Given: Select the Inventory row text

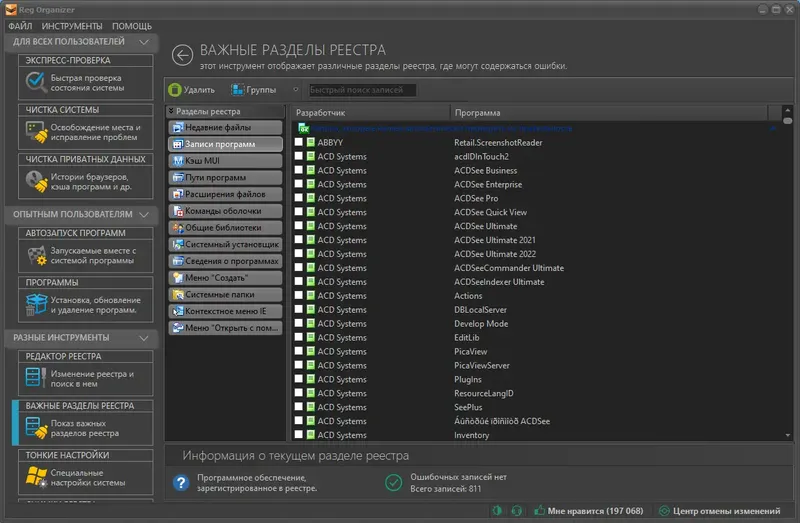Looking at the screenshot, I should (471, 435).
